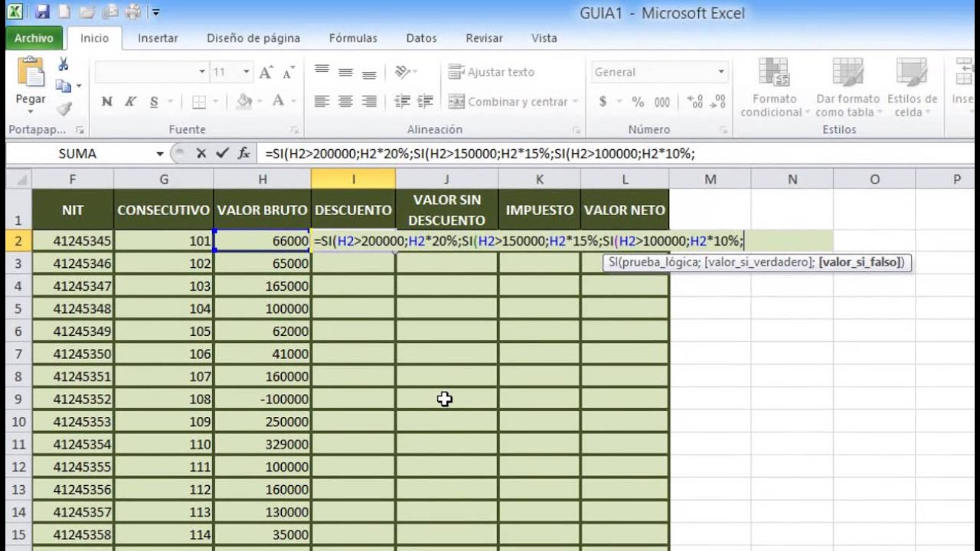
Task: Click Ajustar texto wrap button
Action: [492, 72]
